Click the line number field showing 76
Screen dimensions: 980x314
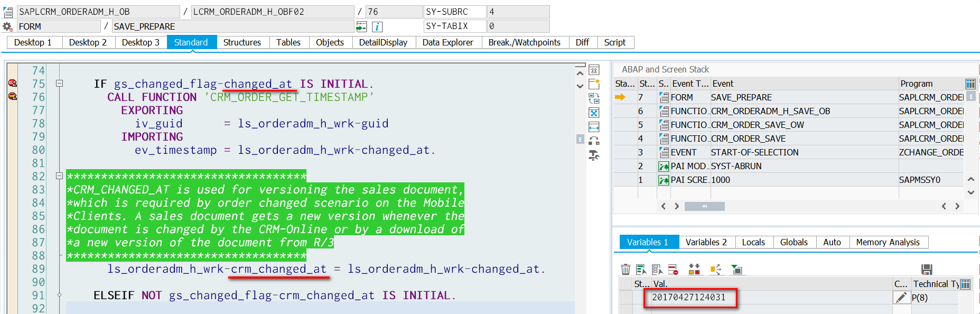click(394, 12)
